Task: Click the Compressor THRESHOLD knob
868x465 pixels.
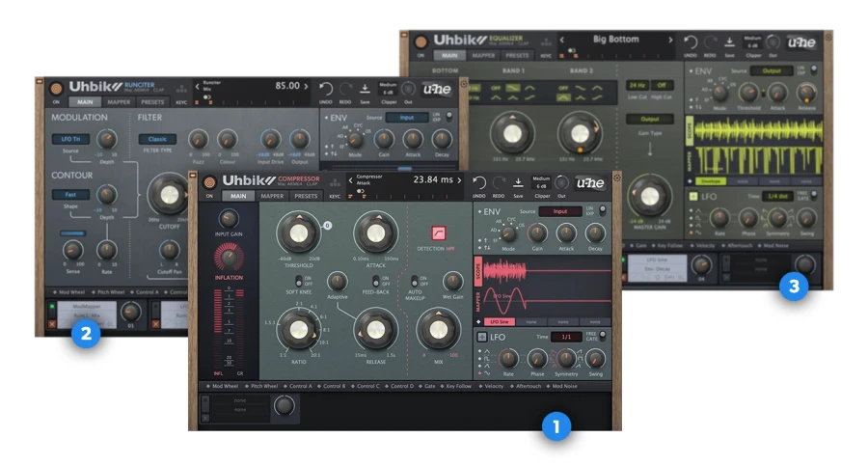Action: pos(298,233)
